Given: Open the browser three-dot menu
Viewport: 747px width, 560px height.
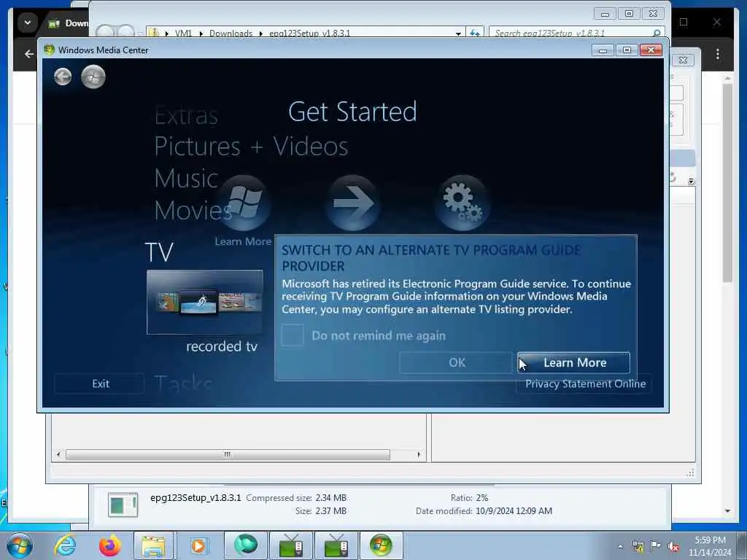Looking at the screenshot, I should (x=718, y=54).
